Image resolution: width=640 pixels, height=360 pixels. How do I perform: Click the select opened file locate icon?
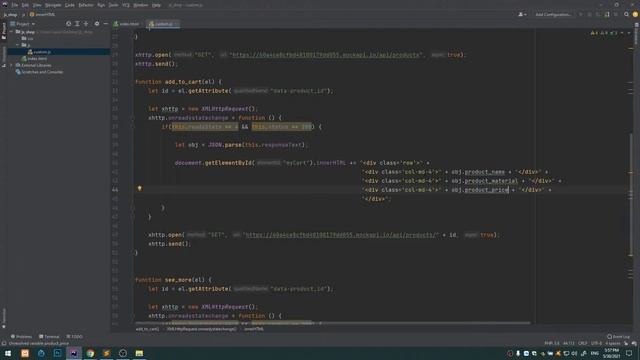[69, 24]
